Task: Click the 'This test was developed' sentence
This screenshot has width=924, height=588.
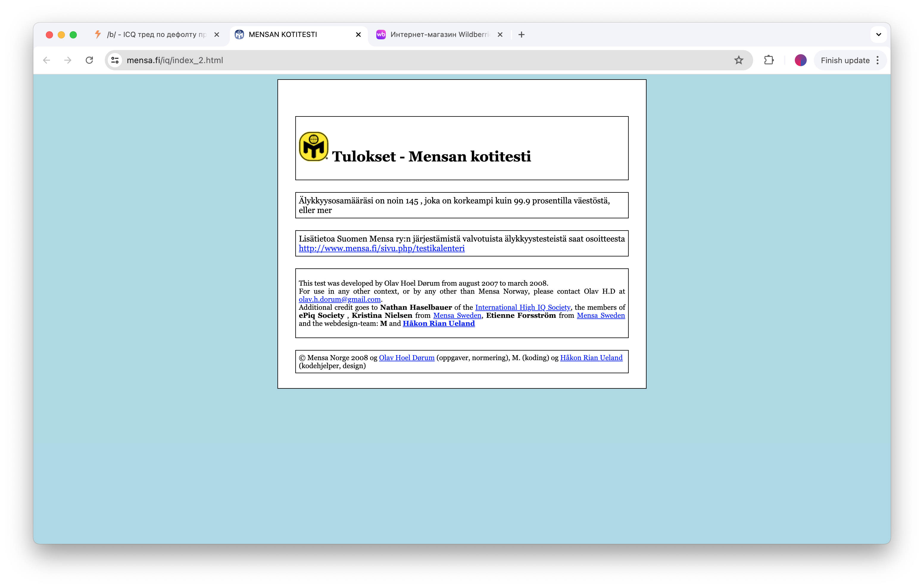Action: pyautogui.click(x=423, y=283)
